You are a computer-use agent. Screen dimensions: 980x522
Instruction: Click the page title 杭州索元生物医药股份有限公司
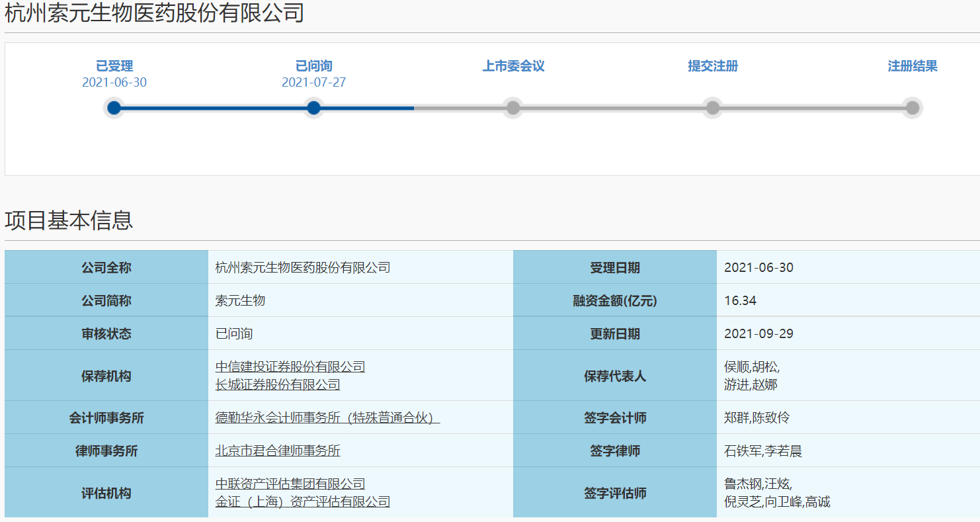point(155,13)
